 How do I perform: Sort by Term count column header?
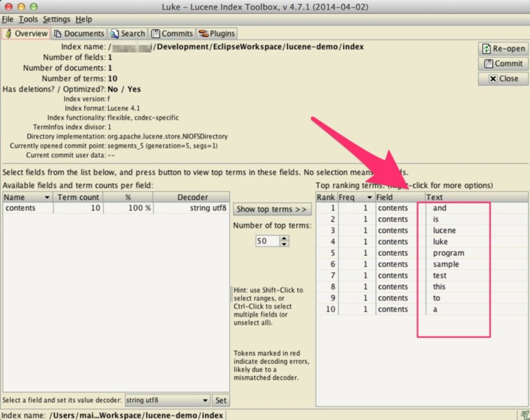[x=78, y=197]
